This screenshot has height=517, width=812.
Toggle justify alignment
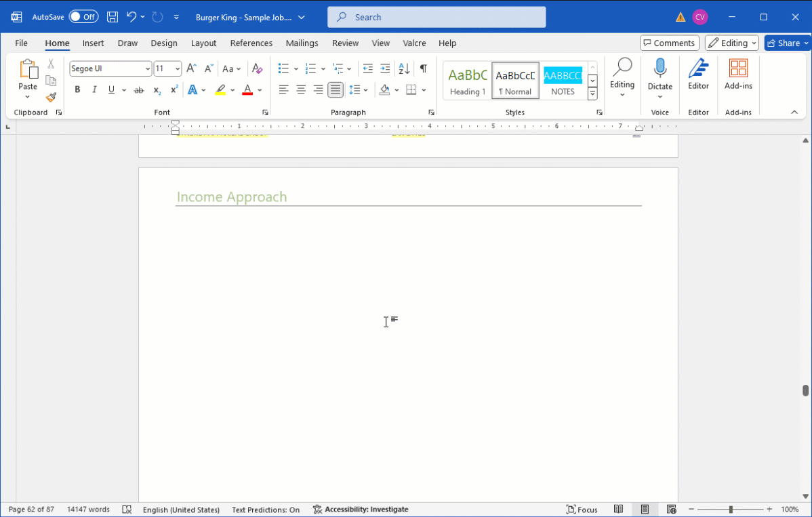(336, 90)
